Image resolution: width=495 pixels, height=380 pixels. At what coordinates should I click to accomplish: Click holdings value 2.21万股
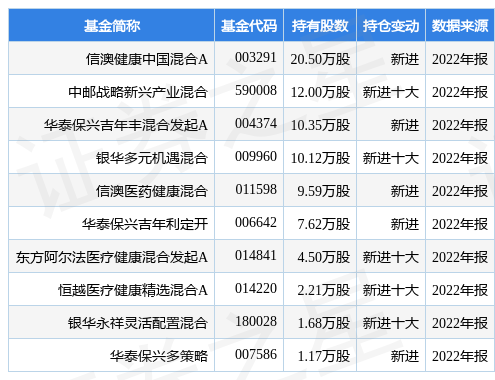tap(324, 290)
